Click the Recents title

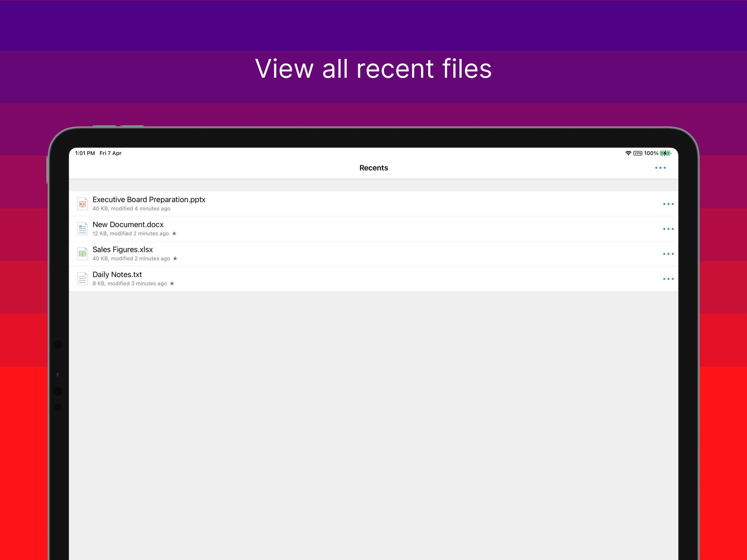click(373, 168)
